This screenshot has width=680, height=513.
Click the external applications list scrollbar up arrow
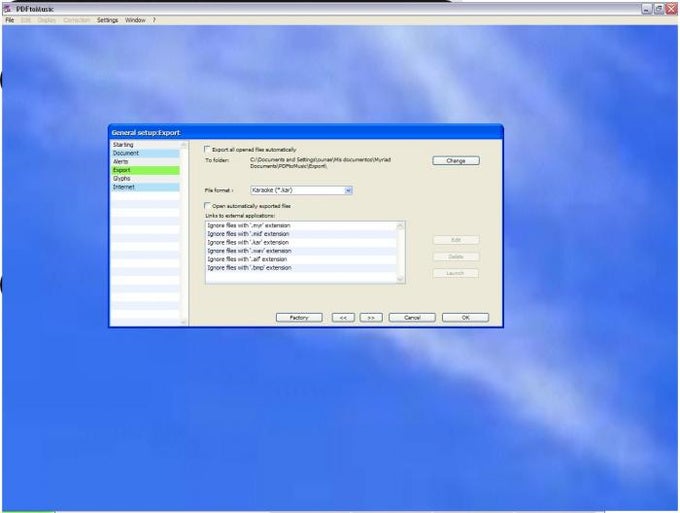400,225
